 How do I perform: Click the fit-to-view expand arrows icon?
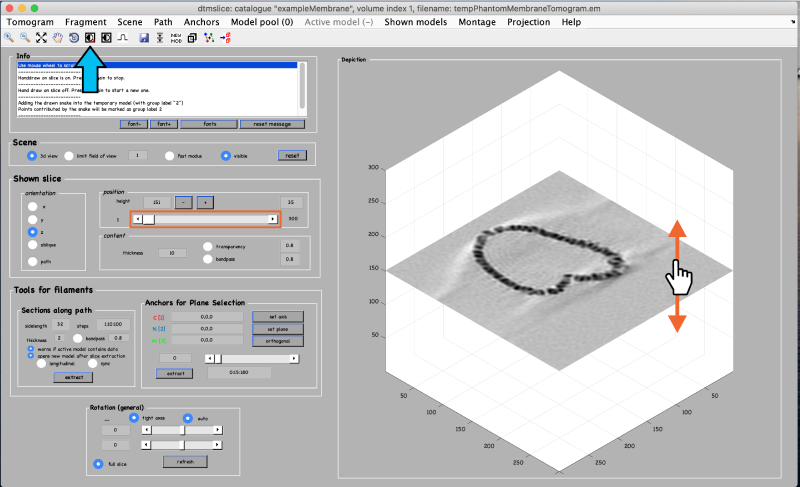41,37
